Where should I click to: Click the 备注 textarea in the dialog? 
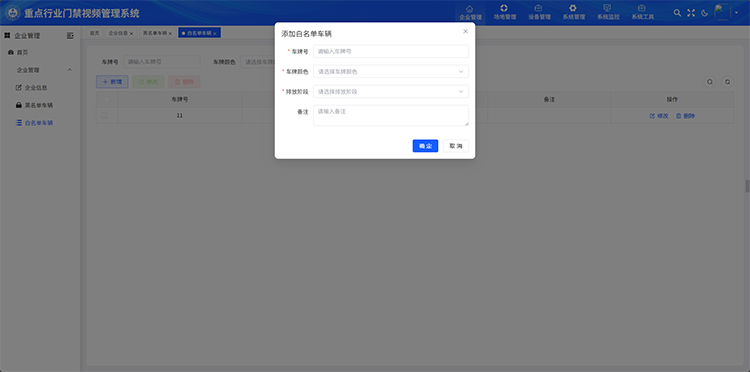(x=391, y=115)
